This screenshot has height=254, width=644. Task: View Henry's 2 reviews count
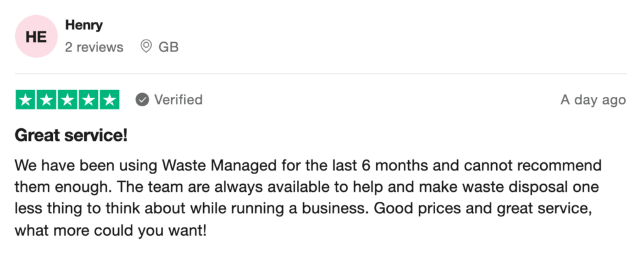coord(94,47)
